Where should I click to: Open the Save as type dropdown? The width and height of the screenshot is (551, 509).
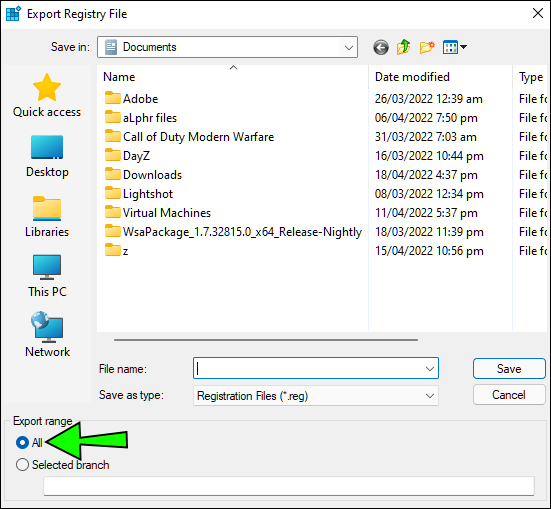pyautogui.click(x=316, y=396)
